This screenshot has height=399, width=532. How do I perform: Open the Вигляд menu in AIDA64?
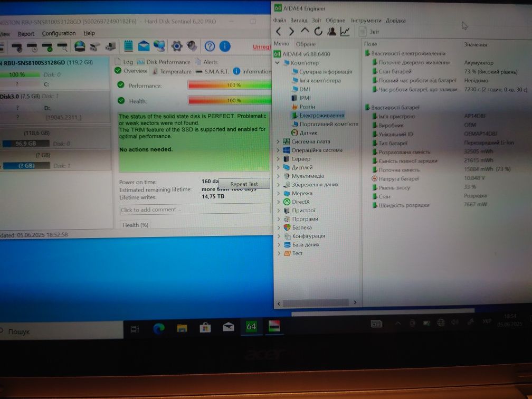[299, 21]
